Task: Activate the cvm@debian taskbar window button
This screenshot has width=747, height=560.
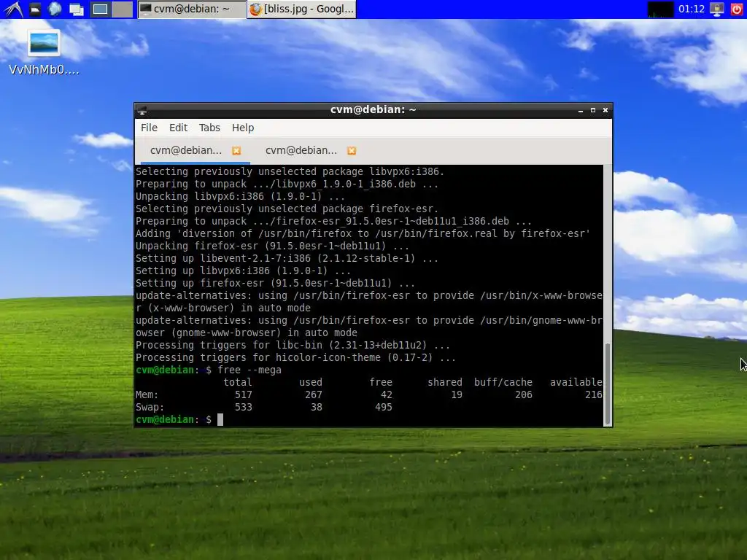Action: 192,9
